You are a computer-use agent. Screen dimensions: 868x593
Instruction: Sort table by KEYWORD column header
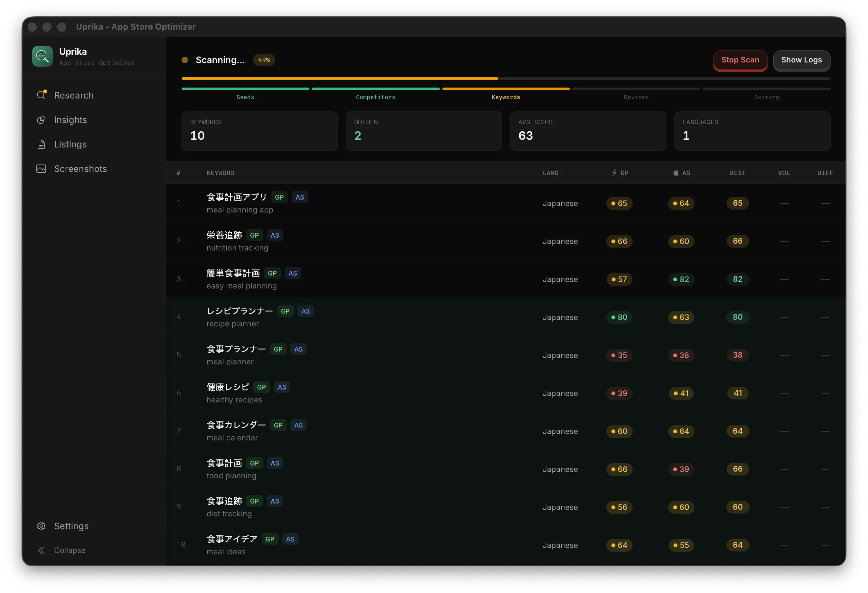(220, 173)
